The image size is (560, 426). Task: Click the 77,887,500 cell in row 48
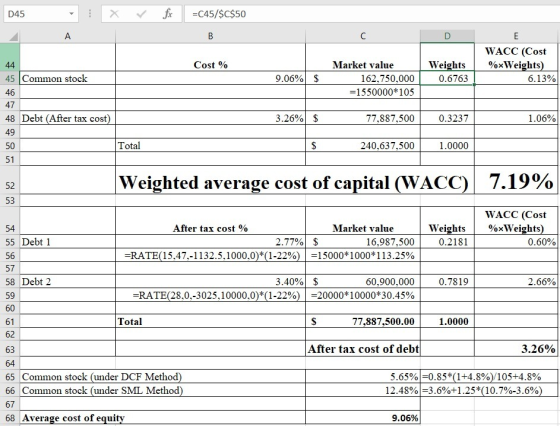coord(363,118)
